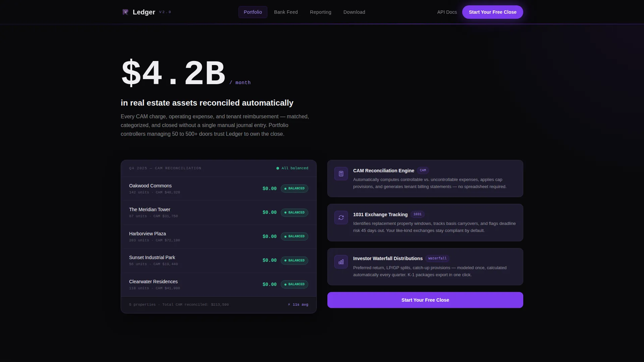
Task: Switch to the Bank Feed tab
Action: coord(286,12)
